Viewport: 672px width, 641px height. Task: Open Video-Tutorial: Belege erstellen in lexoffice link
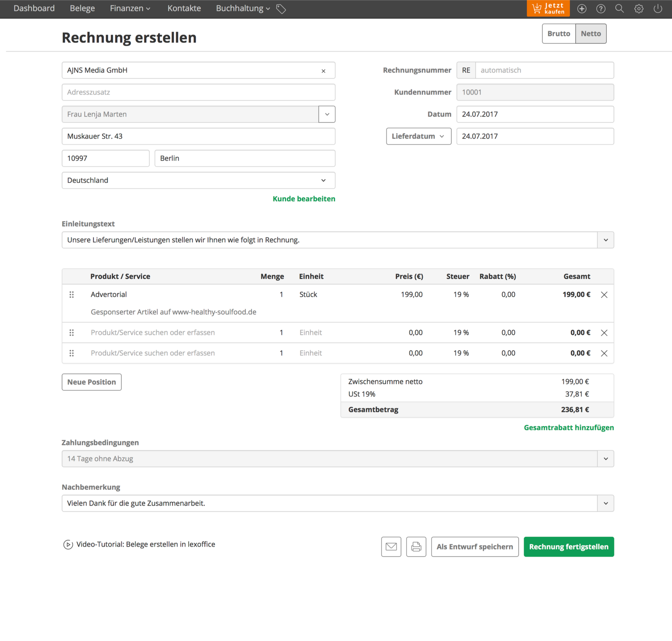(146, 544)
